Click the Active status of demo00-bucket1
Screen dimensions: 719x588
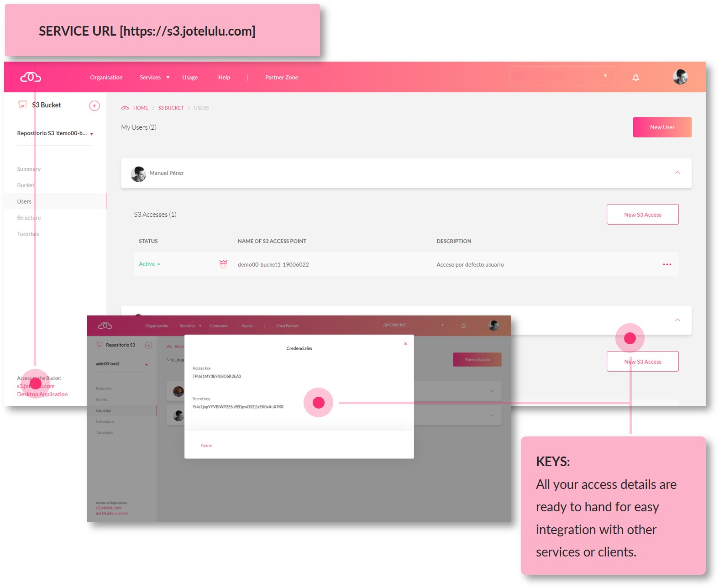149,264
